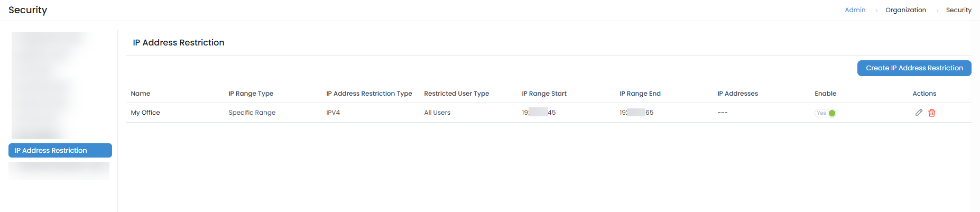Click the IP Range Type column header
This screenshot has width=980, height=212.
point(251,94)
